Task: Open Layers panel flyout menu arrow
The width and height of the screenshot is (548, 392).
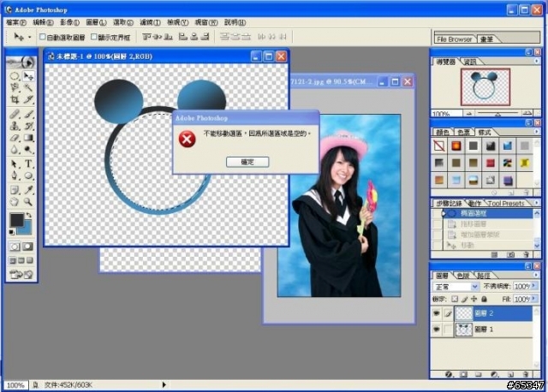Action: (x=537, y=275)
